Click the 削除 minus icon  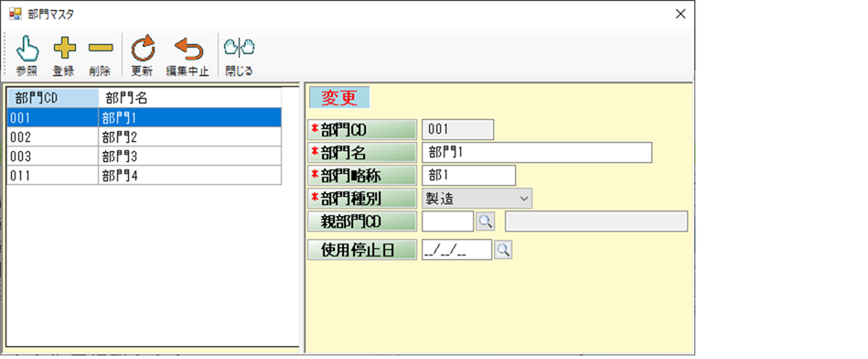point(101,49)
